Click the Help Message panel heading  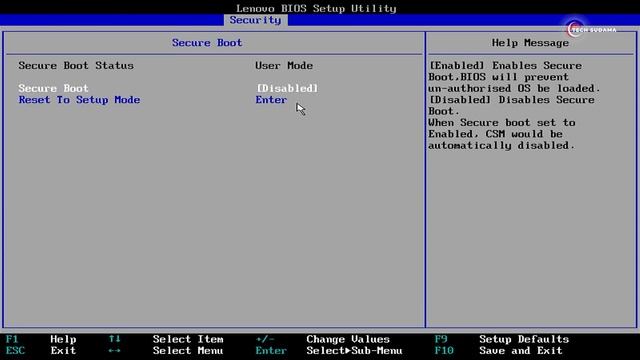click(530, 42)
